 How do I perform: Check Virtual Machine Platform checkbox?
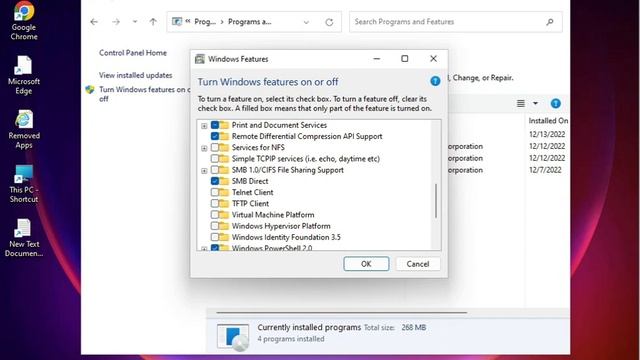(x=215, y=214)
